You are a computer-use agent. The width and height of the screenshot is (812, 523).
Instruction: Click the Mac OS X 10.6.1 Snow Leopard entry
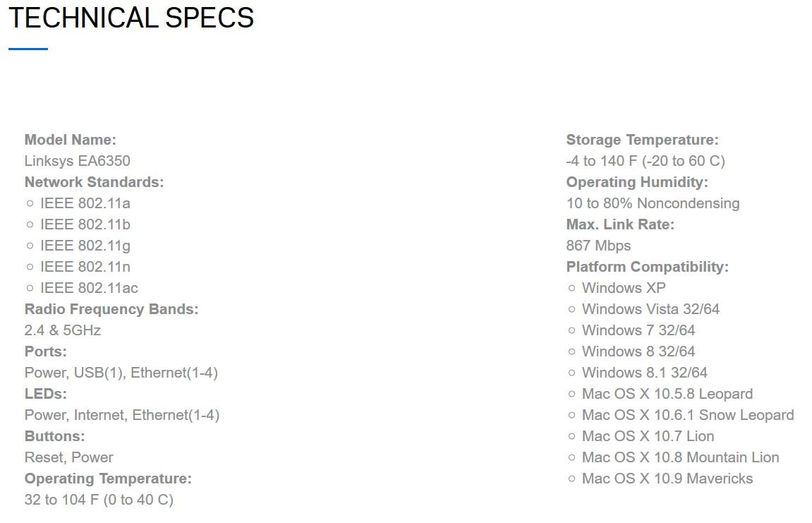click(x=687, y=415)
